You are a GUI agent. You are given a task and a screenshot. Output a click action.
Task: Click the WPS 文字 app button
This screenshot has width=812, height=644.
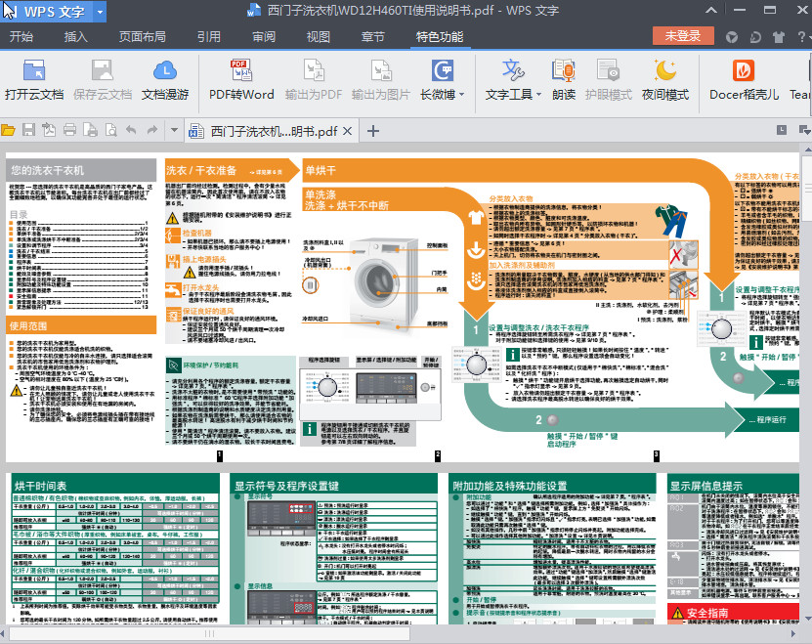point(47,12)
